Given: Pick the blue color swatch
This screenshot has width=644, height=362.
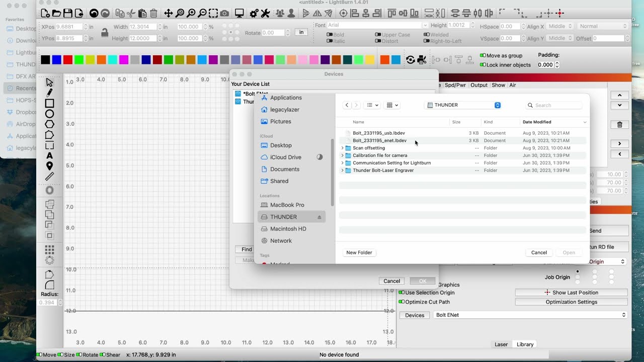Looking at the screenshot, I should pyautogui.click(x=57, y=60).
